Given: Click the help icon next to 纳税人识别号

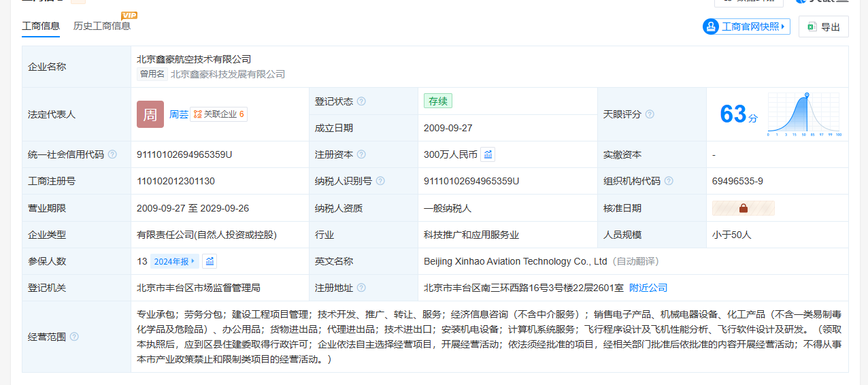Looking at the screenshot, I should pos(380,181).
